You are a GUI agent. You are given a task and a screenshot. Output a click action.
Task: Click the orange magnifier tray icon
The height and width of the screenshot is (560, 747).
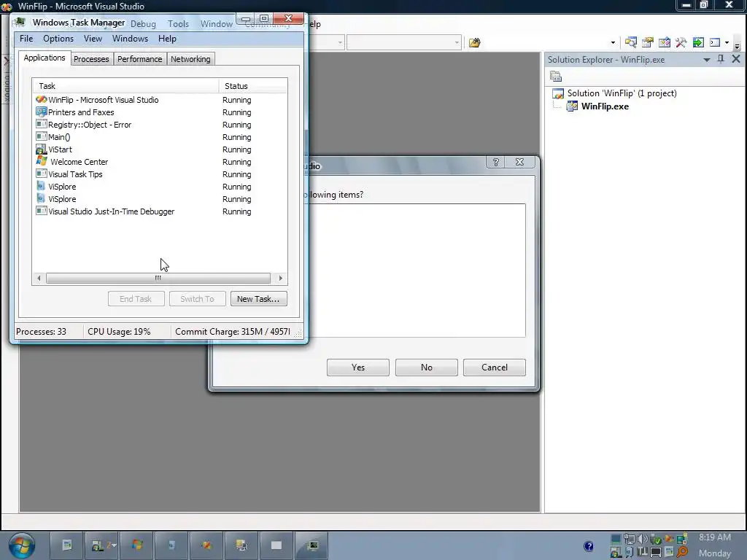[x=682, y=552]
